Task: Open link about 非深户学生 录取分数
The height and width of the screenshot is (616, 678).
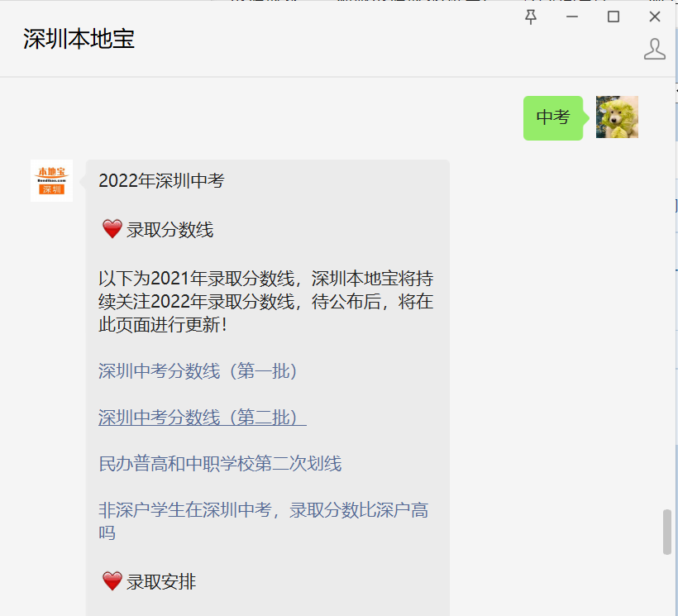Action: tap(263, 522)
